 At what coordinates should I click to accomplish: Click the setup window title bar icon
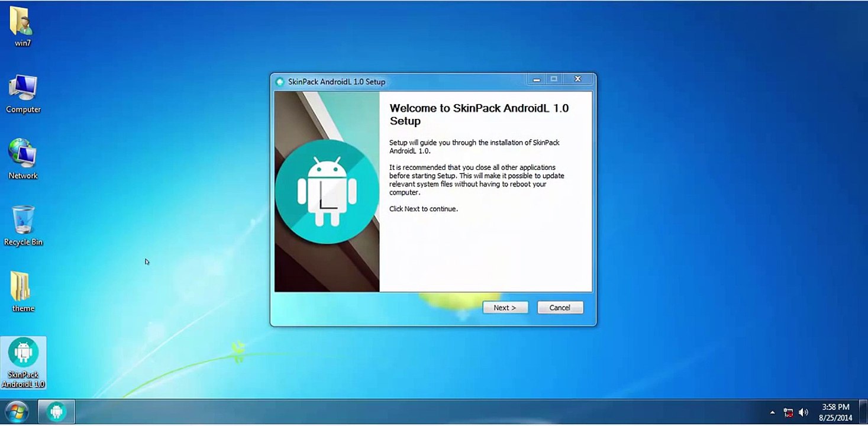tap(280, 82)
